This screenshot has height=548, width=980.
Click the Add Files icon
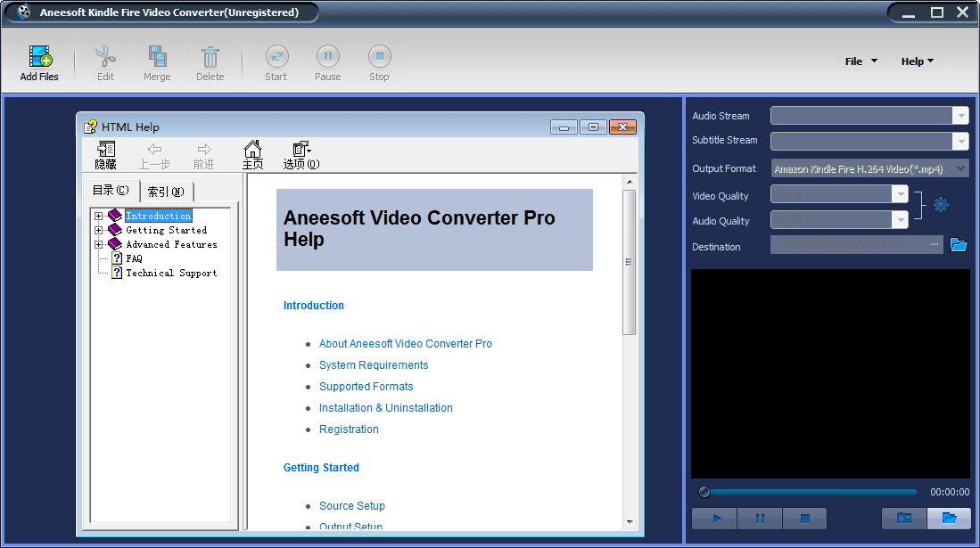(40, 57)
